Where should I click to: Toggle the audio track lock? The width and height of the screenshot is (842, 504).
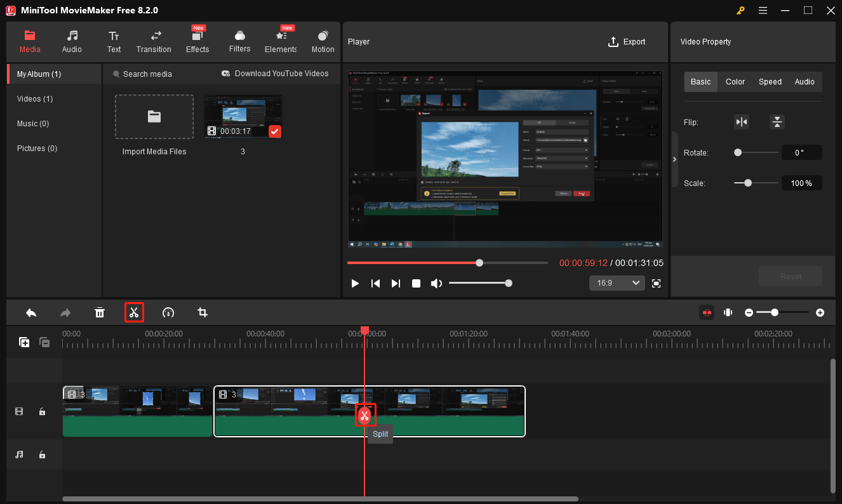pyautogui.click(x=42, y=454)
